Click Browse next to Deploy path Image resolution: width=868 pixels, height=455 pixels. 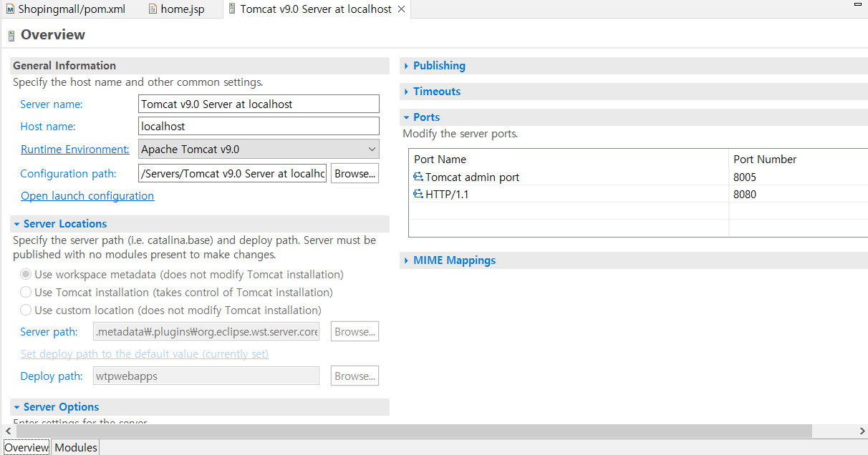[355, 376]
